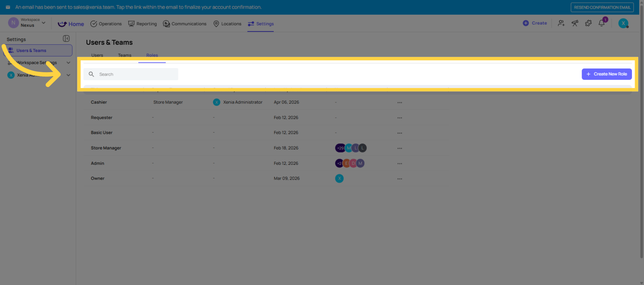
Task: Click Create New Role button
Action: click(x=606, y=74)
